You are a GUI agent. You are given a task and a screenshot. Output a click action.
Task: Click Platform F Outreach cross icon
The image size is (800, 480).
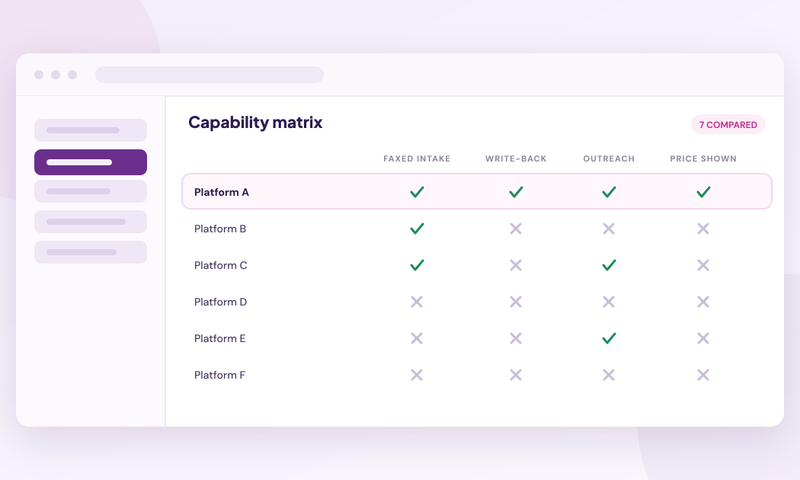point(609,375)
